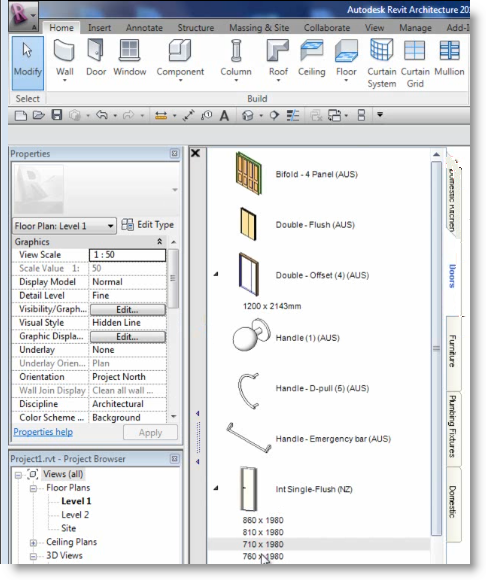486x580 pixels.
Task: Choose the Curtain Grid tool
Action: point(415,63)
